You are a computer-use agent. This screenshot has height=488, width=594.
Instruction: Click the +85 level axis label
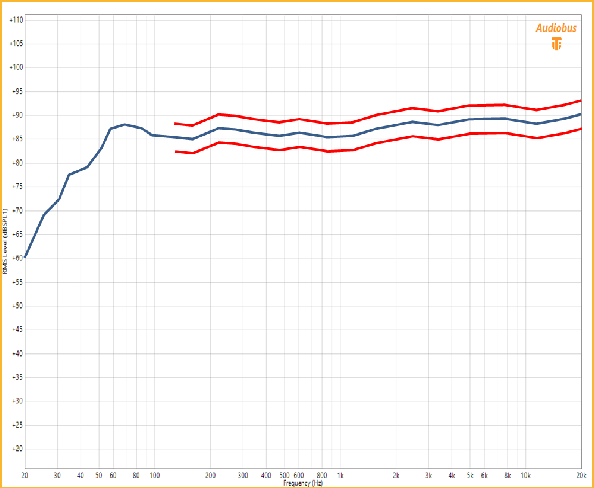point(19,139)
